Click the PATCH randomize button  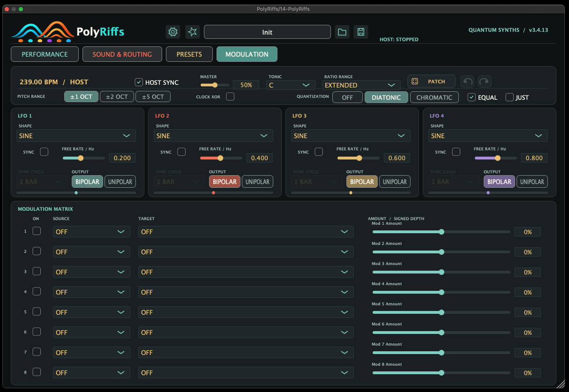pos(431,81)
